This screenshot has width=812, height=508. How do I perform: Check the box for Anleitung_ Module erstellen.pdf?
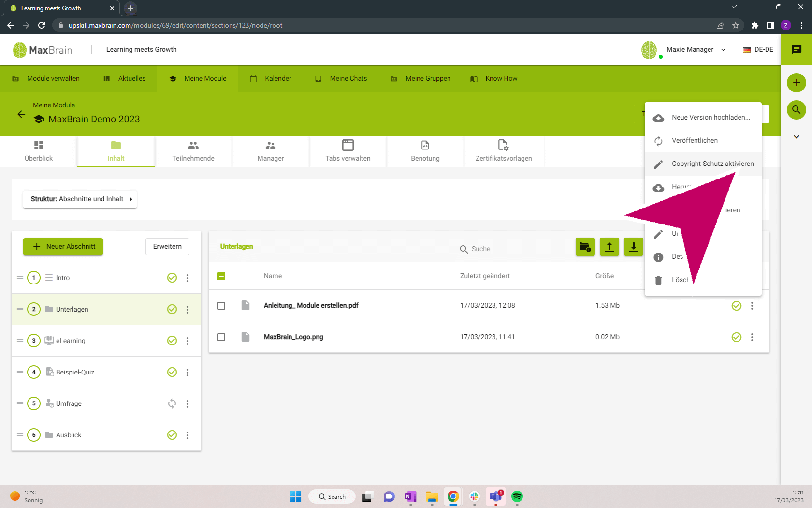click(221, 306)
